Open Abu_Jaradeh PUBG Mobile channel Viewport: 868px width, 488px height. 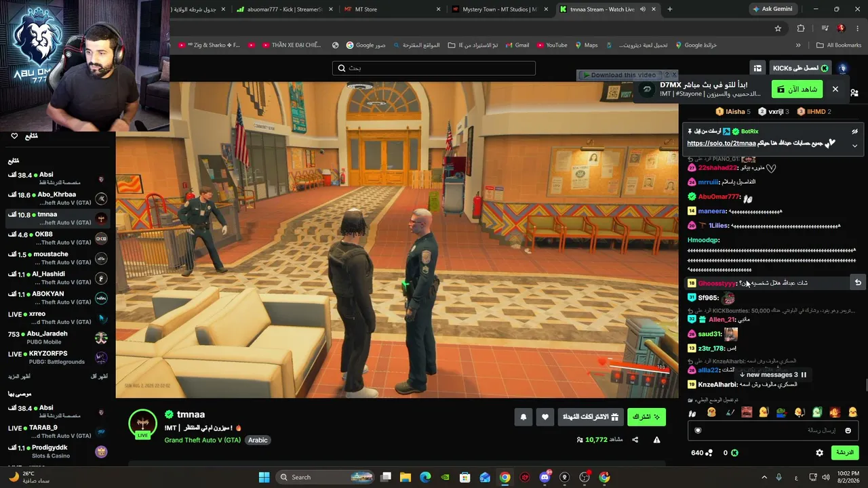coord(58,338)
